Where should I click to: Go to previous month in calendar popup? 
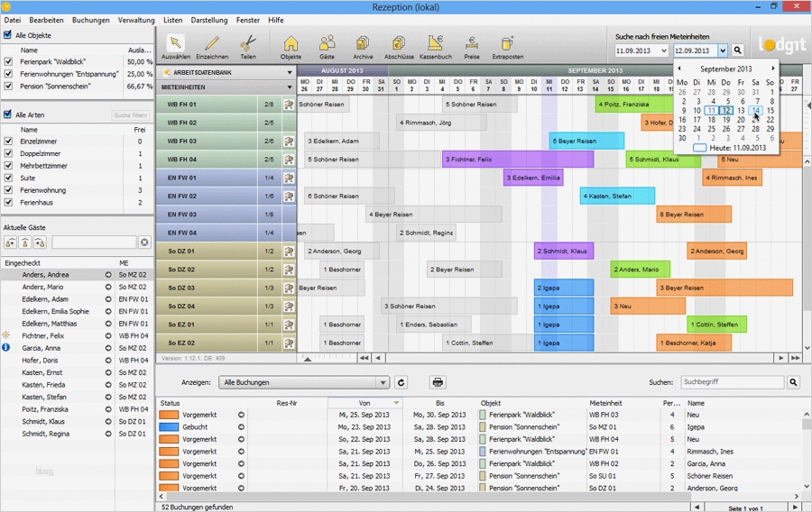point(679,69)
